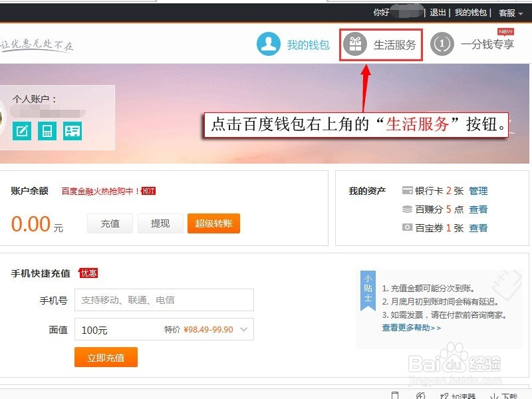Screen dimensions: 532x399
Task: Click the edit pencil icon under 个人账户
Action: click(22, 130)
